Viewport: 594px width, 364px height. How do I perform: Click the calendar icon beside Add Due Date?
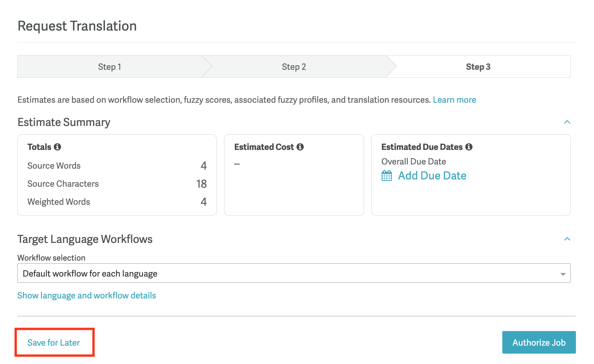(x=387, y=176)
